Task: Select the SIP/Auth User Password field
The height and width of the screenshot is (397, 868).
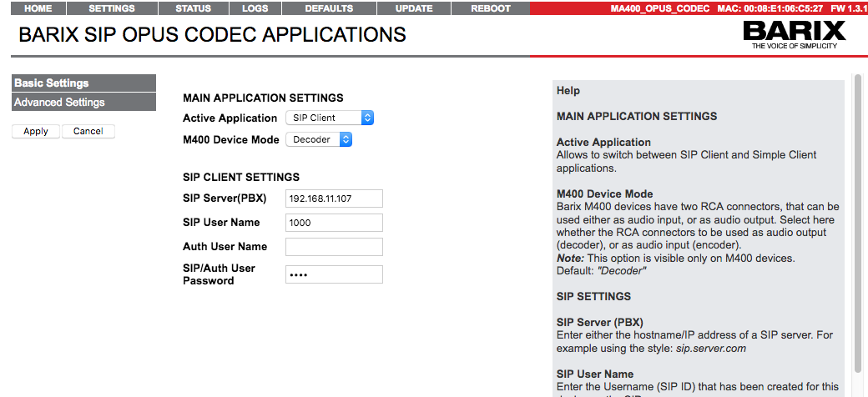Action: tap(334, 274)
